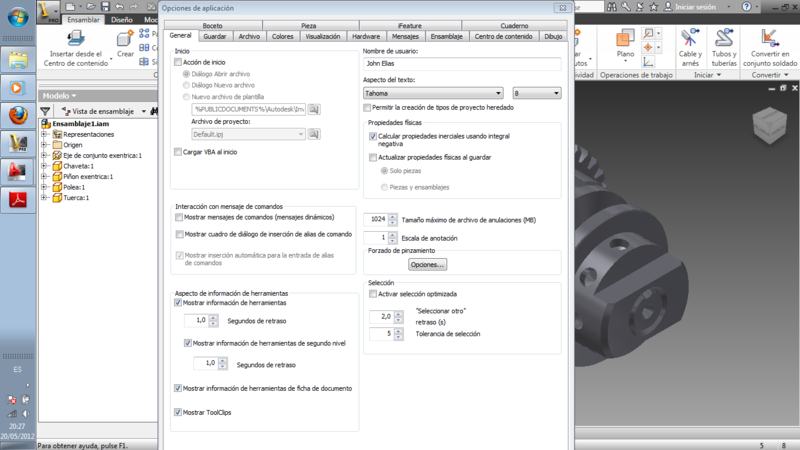Image resolution: width=800 pixels, height=450 pixels.
Task: Expand the Origen tree node
Action: click(x=44, y=145)
